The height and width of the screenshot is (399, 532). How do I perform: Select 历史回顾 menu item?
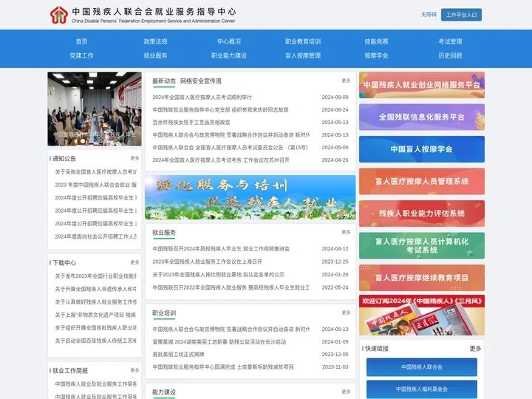tap(450, 55)
